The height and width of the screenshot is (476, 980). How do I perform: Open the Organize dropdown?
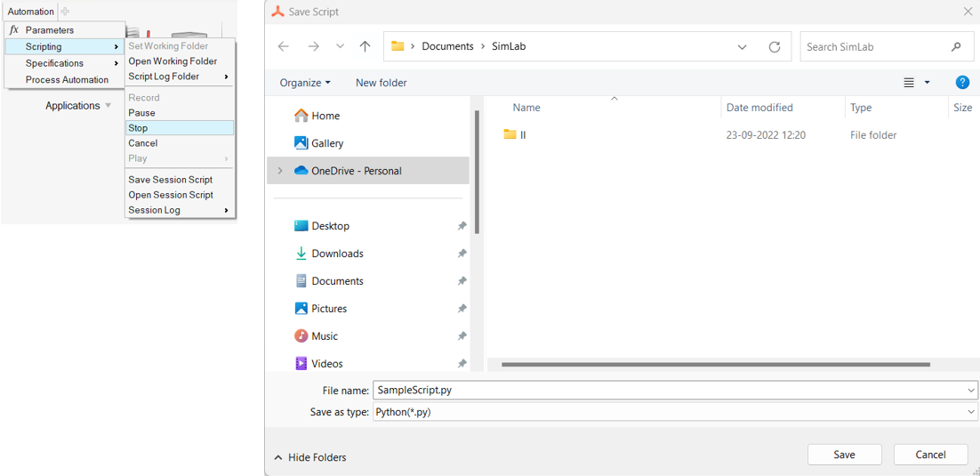(x=305, y=83)
